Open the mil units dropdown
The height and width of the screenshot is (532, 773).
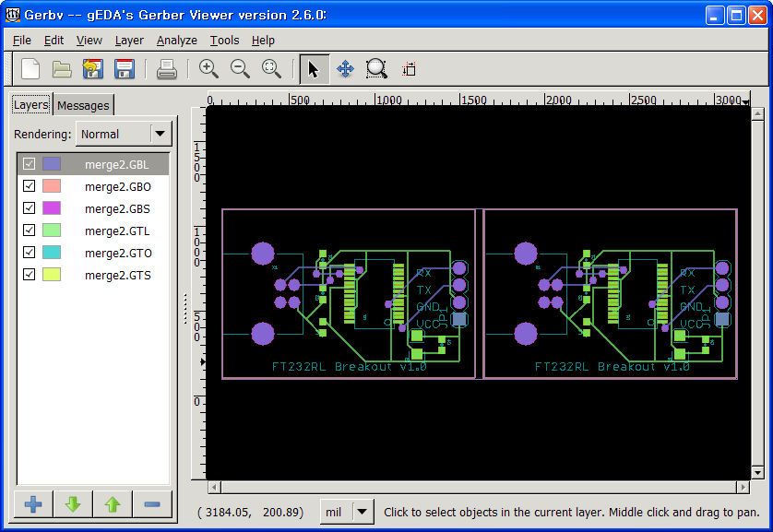click(x=347, y=512)
